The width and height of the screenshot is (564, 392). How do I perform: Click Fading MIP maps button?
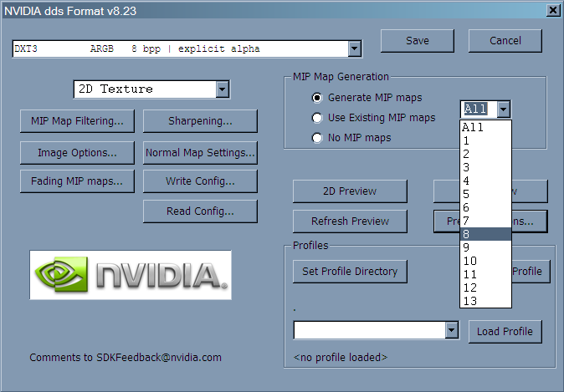[77, 181]
